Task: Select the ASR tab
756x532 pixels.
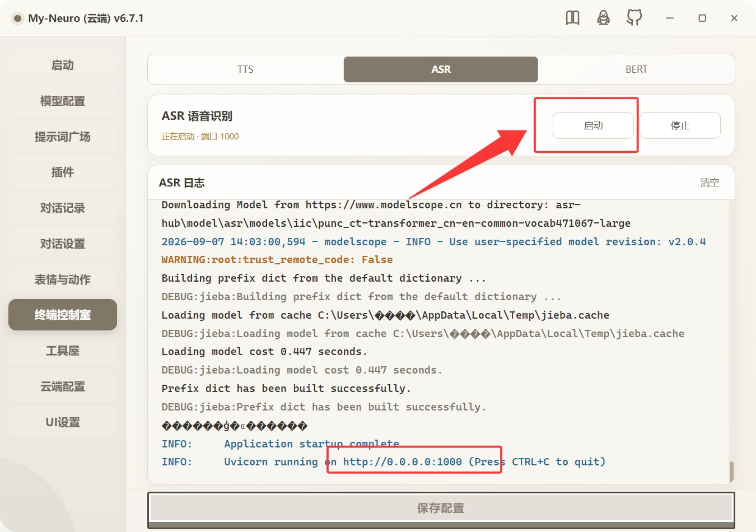Action: click(441, 69)
